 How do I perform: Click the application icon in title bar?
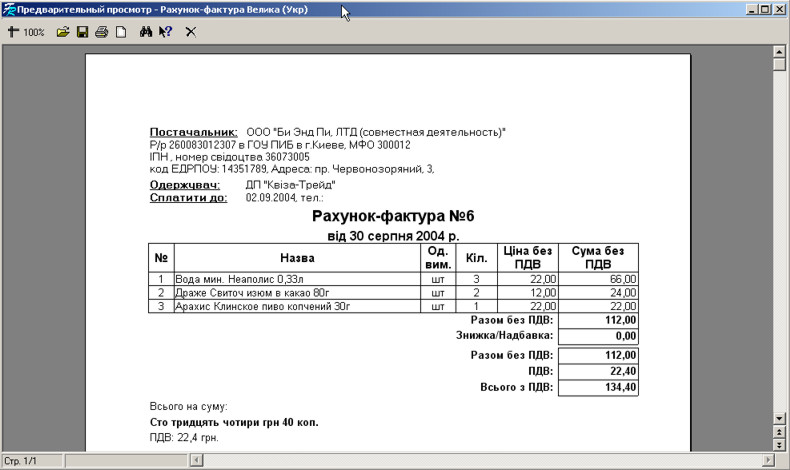[x=9, y=9]
